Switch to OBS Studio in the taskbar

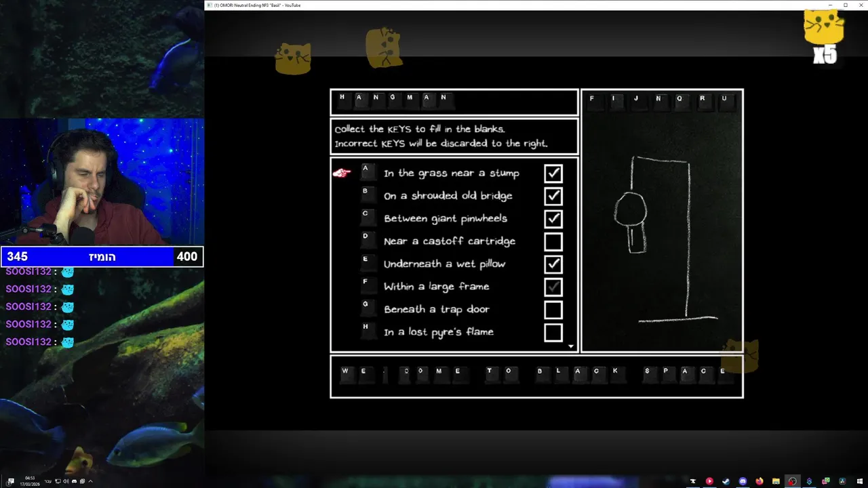[792, 481]
